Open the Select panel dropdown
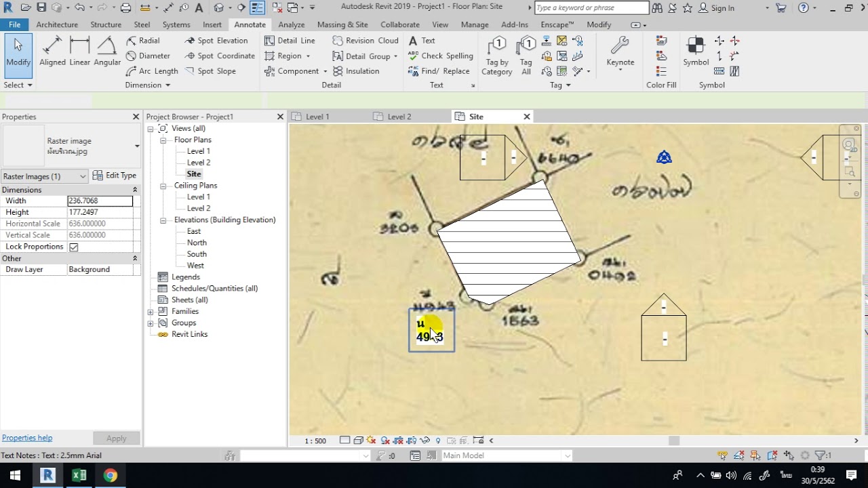The width and height of the screenshot is (868, 488). [18, 85]
